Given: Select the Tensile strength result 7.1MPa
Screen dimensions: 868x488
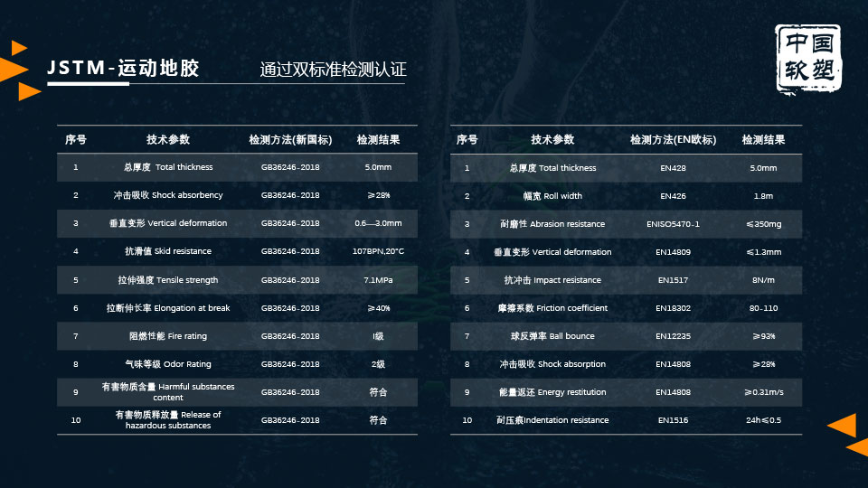Looking at the screenshot, I should pos(378,280).
